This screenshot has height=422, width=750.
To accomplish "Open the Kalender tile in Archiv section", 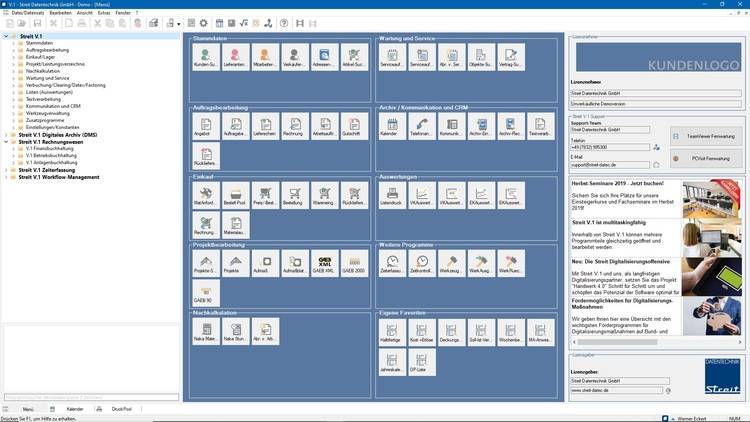I will point(392,127).
